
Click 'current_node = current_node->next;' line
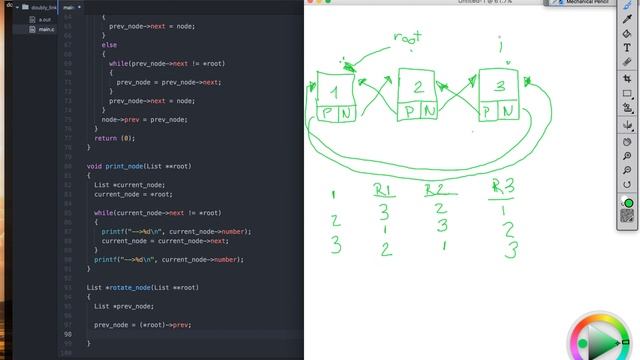(x=165, y=241)
